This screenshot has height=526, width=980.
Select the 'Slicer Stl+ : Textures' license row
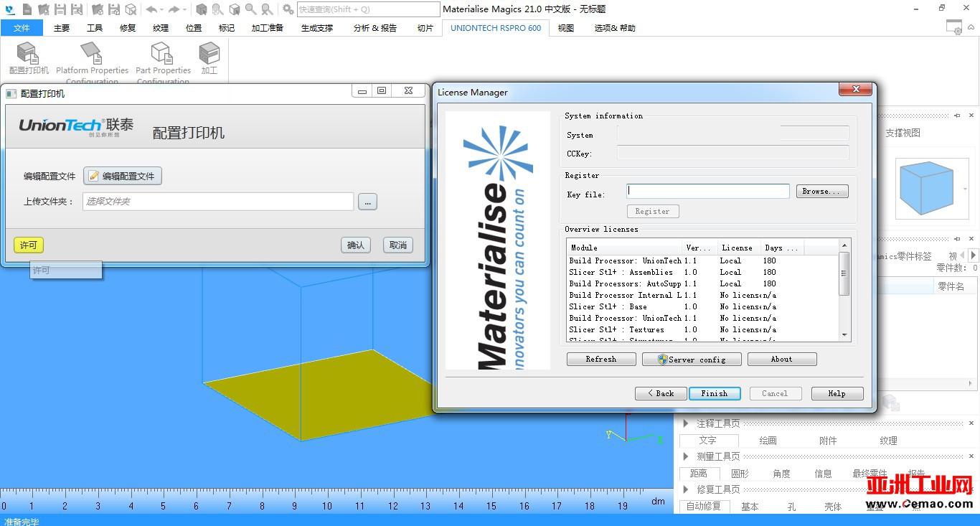(702, 329)
